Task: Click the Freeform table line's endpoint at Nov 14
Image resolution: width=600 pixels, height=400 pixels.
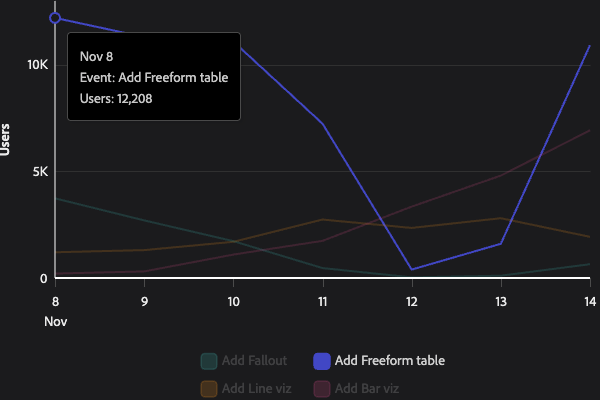Action: tap(589, 46)
